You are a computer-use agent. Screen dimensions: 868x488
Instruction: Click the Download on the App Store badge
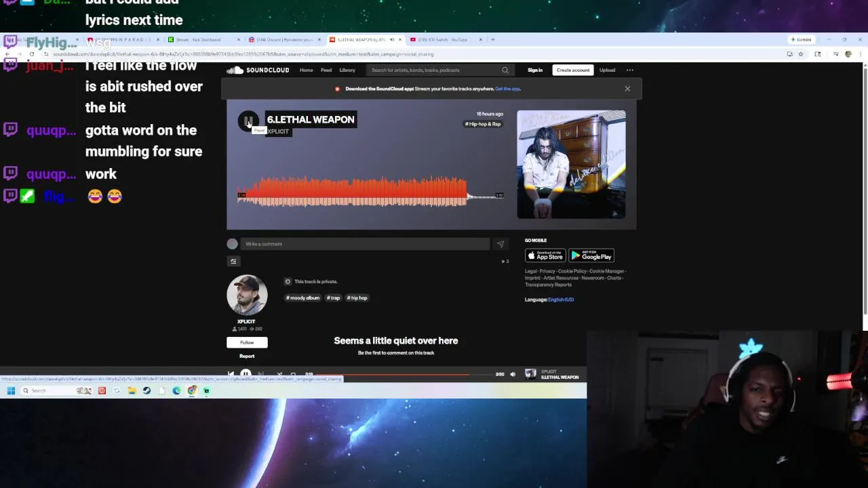coord(545,256)
